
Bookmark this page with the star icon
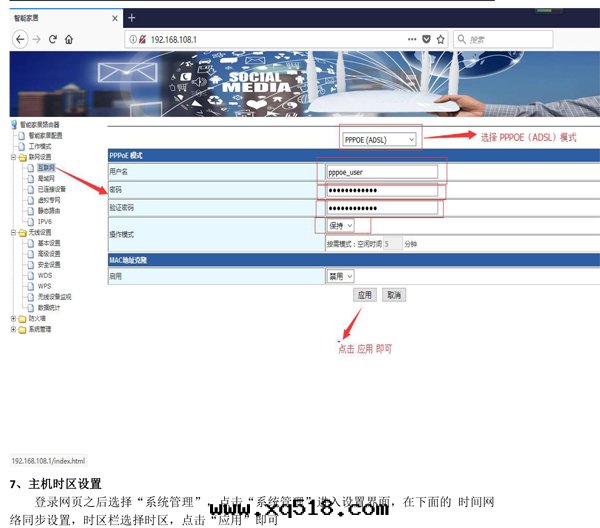(x=441, y=39)
